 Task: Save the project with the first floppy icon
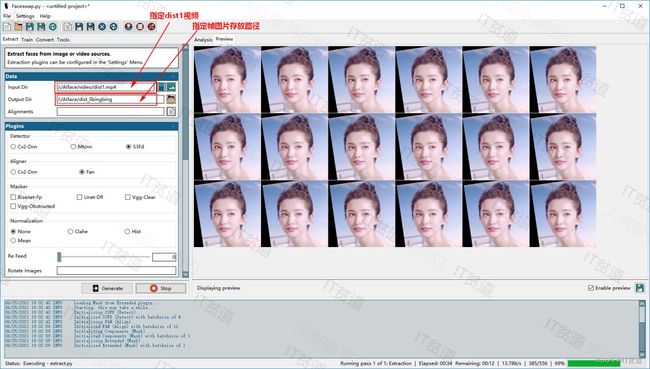(29, 27)
